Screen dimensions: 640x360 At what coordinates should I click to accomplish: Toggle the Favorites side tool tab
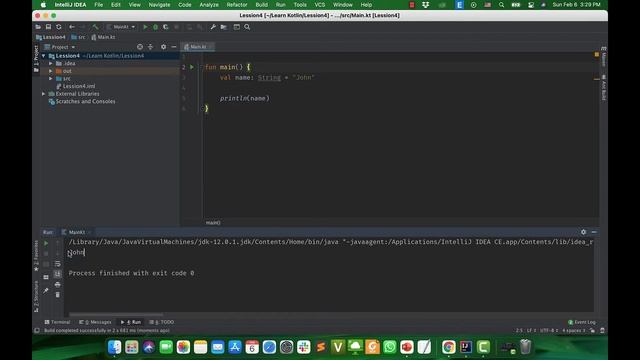pos(36,256)
